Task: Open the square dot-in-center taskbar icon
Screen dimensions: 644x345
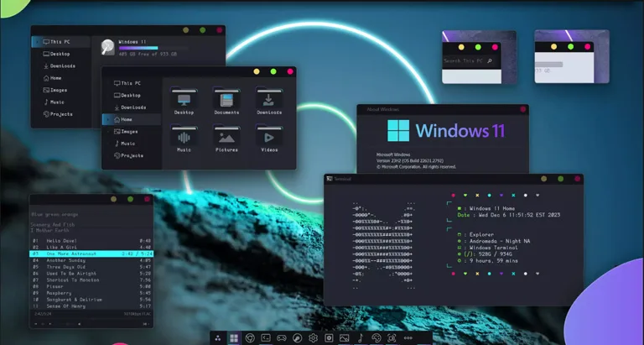Action: click(x=329, y=338)
